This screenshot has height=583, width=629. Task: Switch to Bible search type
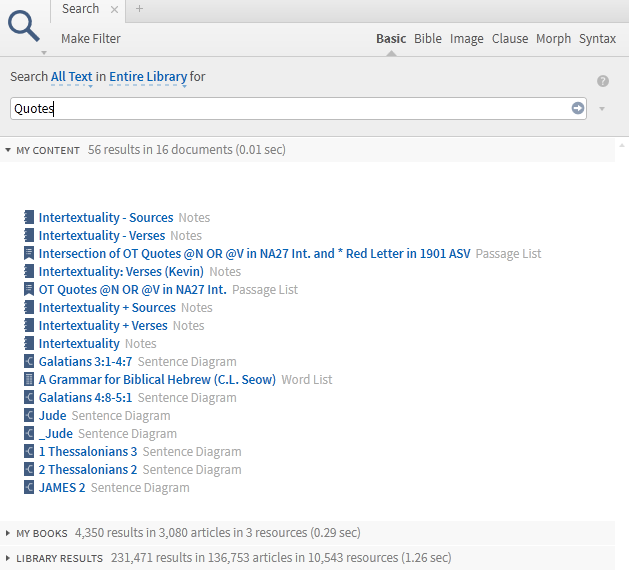click(x=428, y=39)
